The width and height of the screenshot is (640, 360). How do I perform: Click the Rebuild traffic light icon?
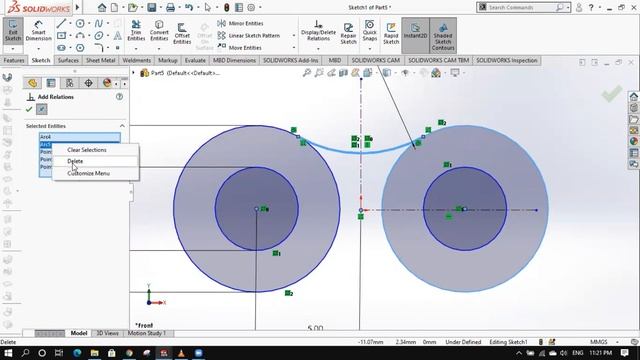(x=227, y=7)
